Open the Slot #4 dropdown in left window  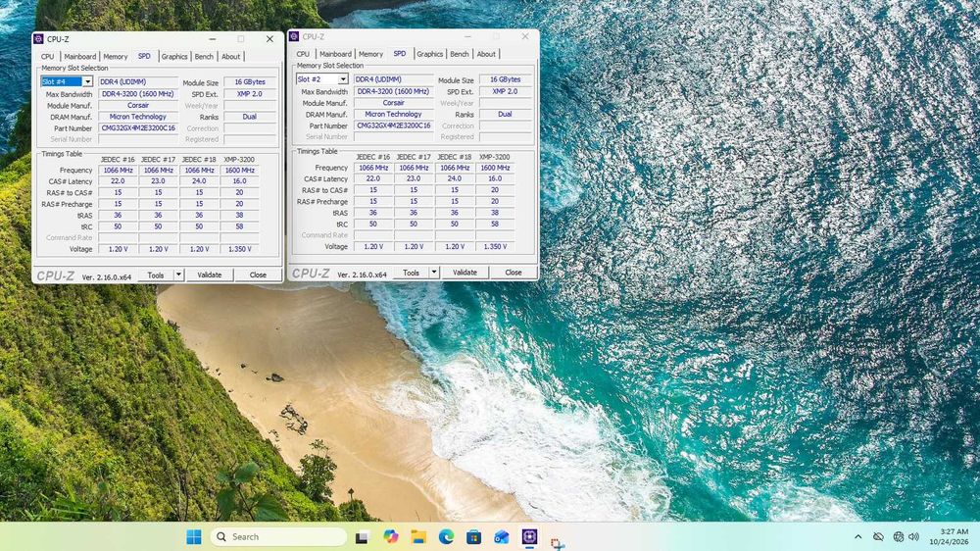pos(87,82)
